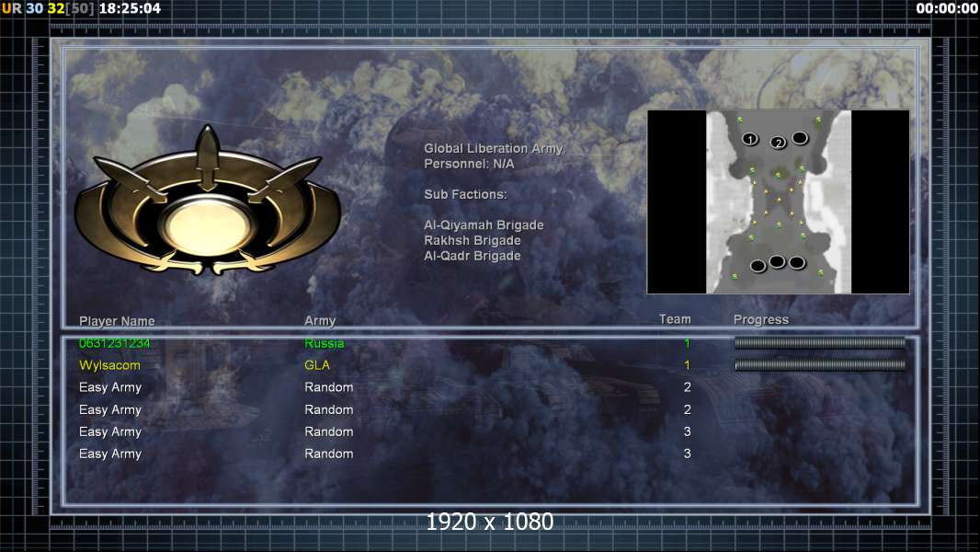
Task: Click the Player Name column header
Action: point(117,321)
